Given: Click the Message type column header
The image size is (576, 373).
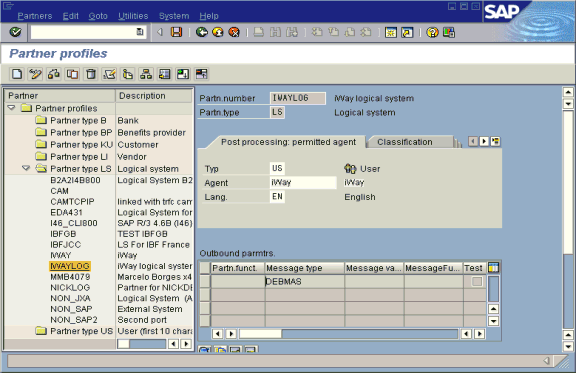Looking at the screenshot, I should 305,268.
